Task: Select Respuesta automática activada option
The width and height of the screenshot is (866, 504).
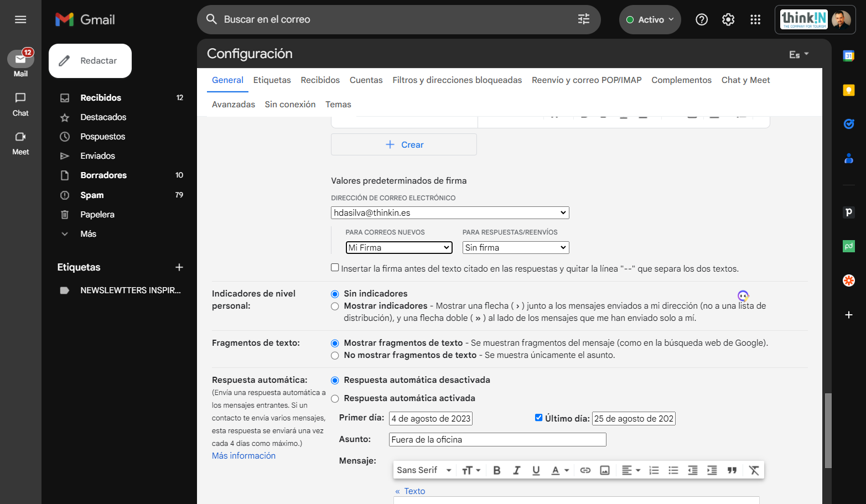Action: coord(335,398)
